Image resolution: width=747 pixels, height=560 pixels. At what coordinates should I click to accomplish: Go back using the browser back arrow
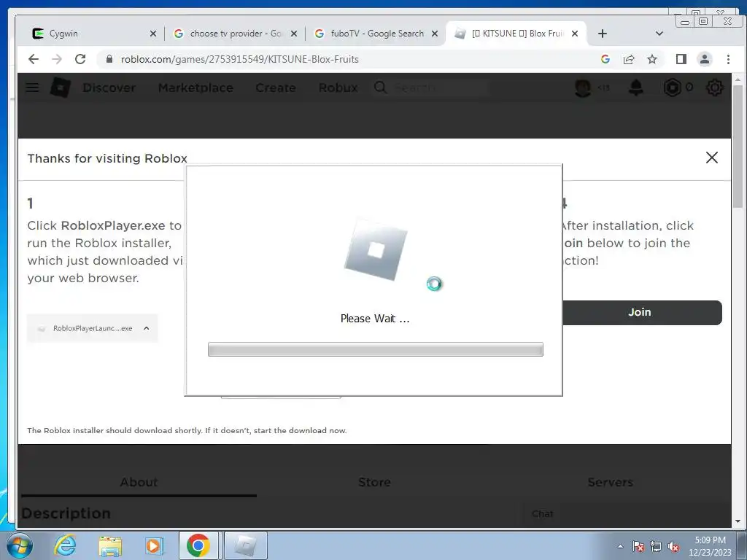pyautogui.click(x=34, y=59)
